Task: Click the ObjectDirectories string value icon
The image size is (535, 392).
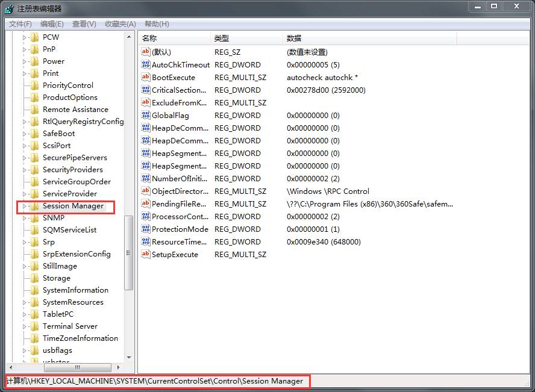Action: 145,191
